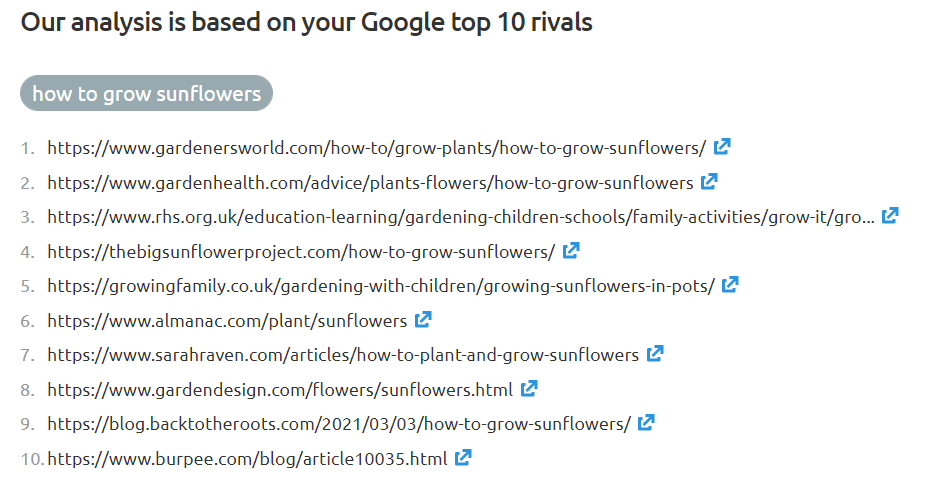The width and height of the screenshot is (941, 489).
Task: Open external link icon for burpee.com article
Action: tap(463, 457)
